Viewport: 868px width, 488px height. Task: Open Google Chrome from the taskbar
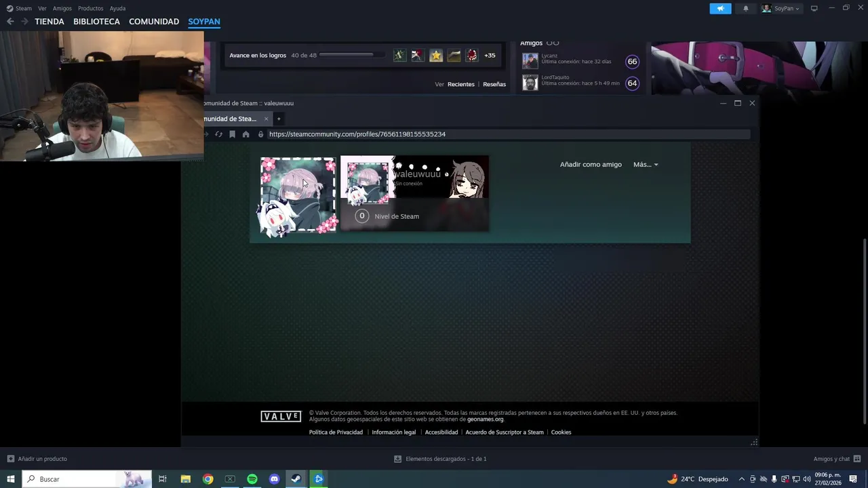pos(208,479)
